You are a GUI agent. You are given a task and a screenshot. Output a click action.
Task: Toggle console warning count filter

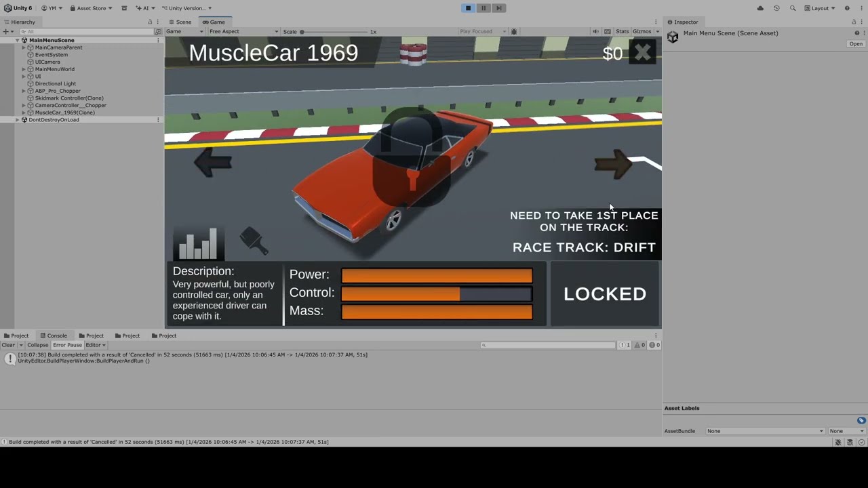(x=639, y=345)
